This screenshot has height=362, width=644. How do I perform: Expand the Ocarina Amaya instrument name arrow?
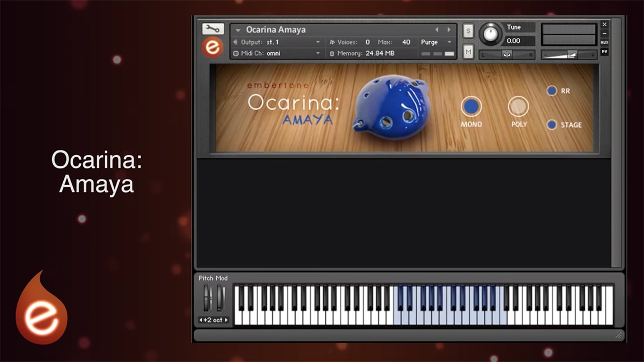coord(238,30)
